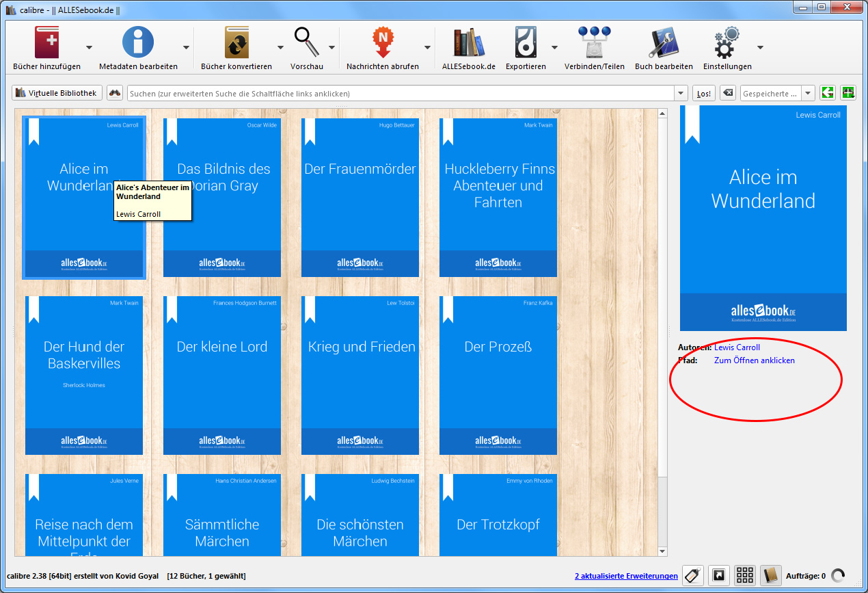Select the Sämmtliche Märchen cover
Viewport: 868px width, 593px height.
point(222,515)
